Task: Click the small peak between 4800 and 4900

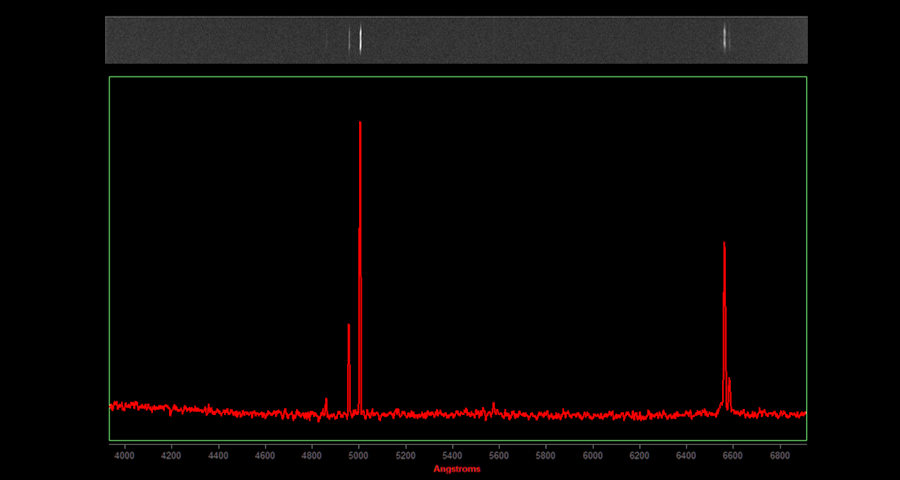Action: point(326,401)
